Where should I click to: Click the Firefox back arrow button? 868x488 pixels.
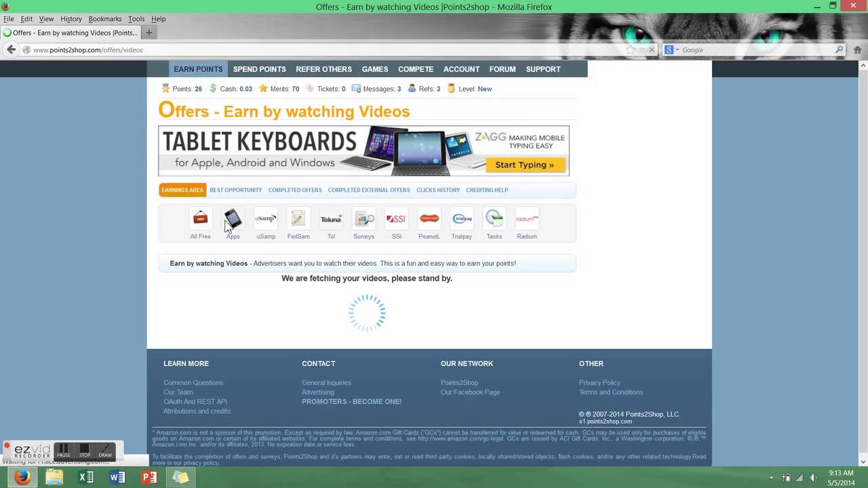pyautogui.click(x=11, y=49)
